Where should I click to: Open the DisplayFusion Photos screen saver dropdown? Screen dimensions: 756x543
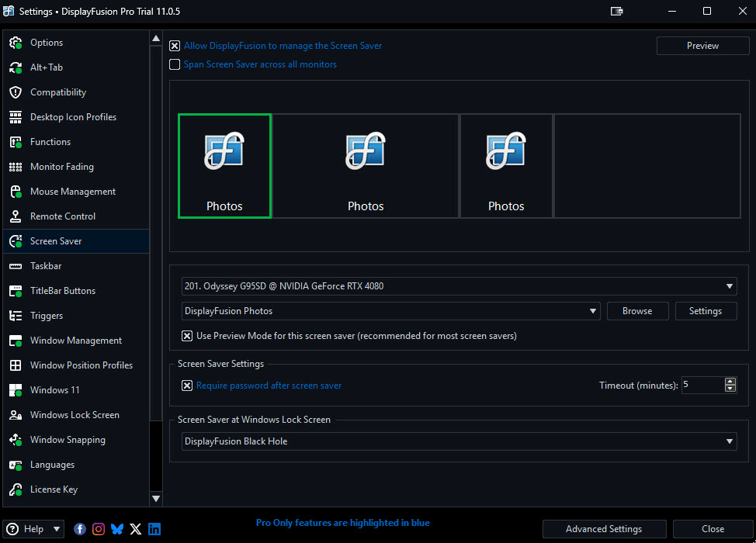click(x=594, y=311)
